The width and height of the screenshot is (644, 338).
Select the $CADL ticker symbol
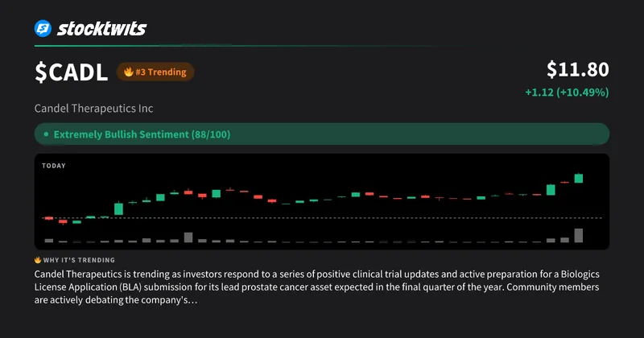point(71,72)
